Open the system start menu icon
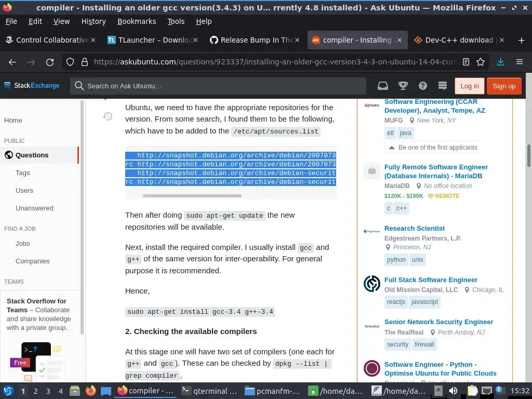The height and width of the screenshot is (399, 532). click(8, 391)
